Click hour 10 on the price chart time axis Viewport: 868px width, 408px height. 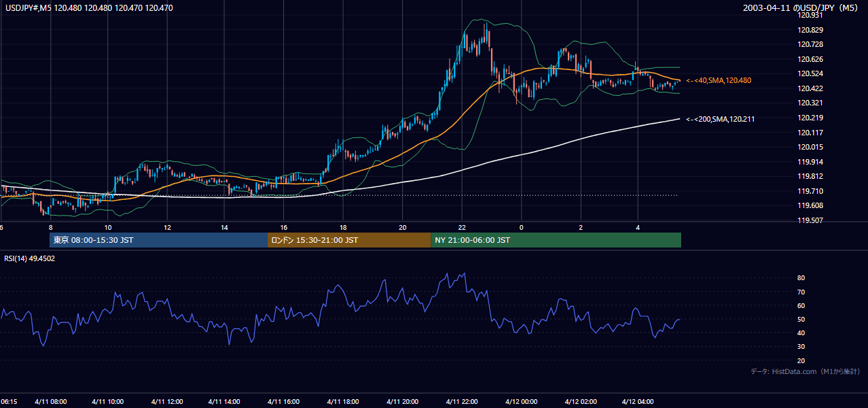tap(107, 227)
